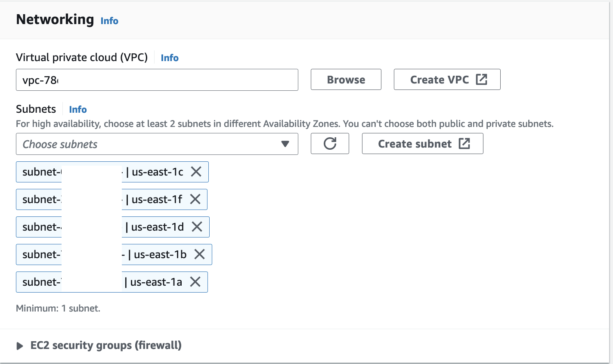Remove the us-east-1f subnet chip
613x364 pixels.
click(x=195, y=199)
